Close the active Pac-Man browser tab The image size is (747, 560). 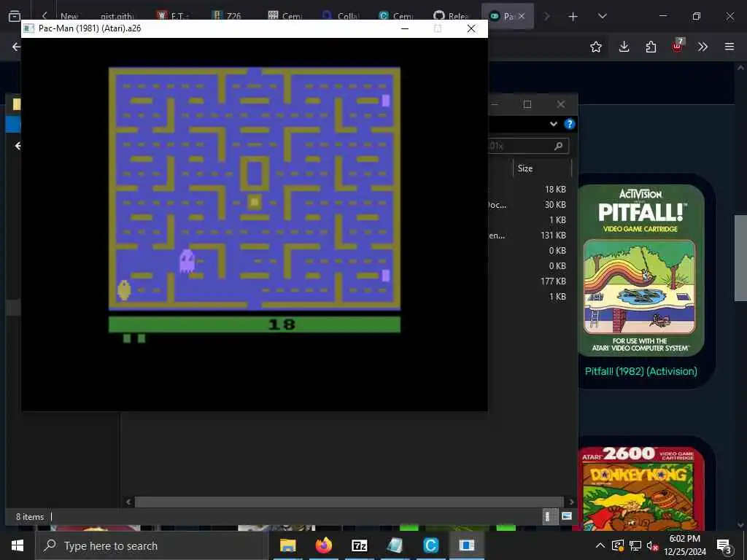522,16
